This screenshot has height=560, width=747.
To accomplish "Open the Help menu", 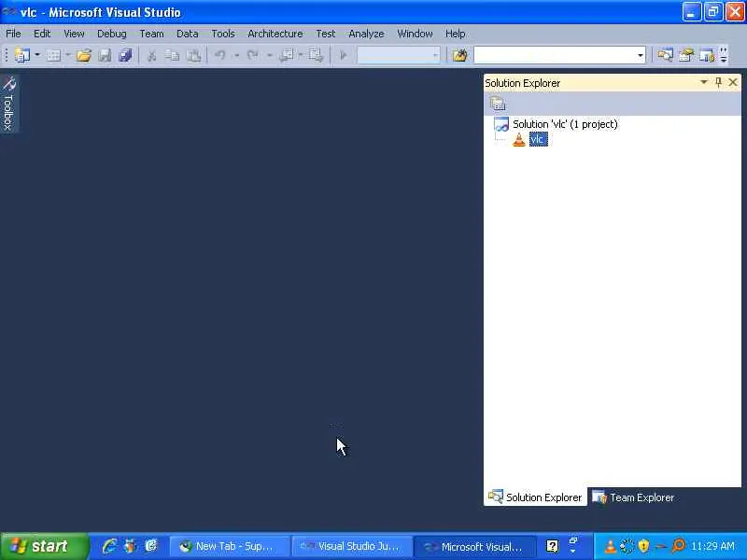I will 455,34.
